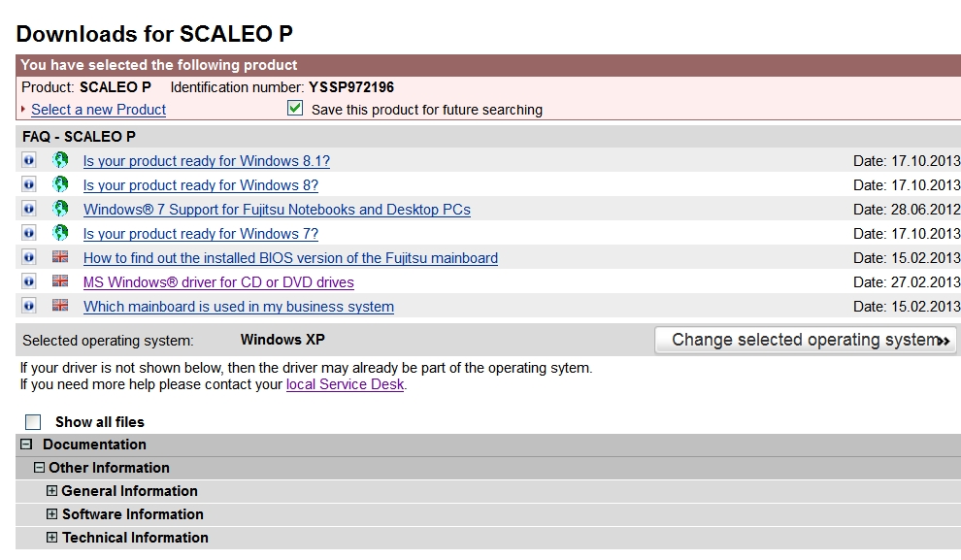
Task: Click globe icon for Windows 7 readiness FAQ
Action: tap(60, 233)
